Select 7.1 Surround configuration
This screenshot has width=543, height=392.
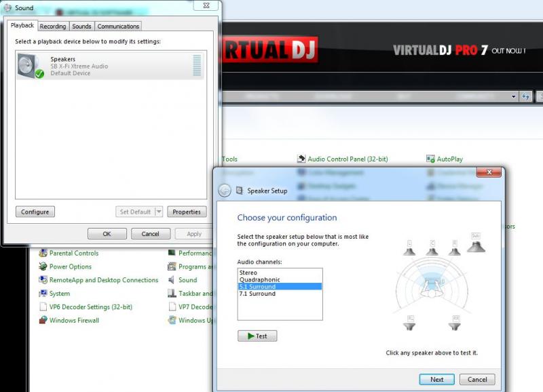(280, 294)
